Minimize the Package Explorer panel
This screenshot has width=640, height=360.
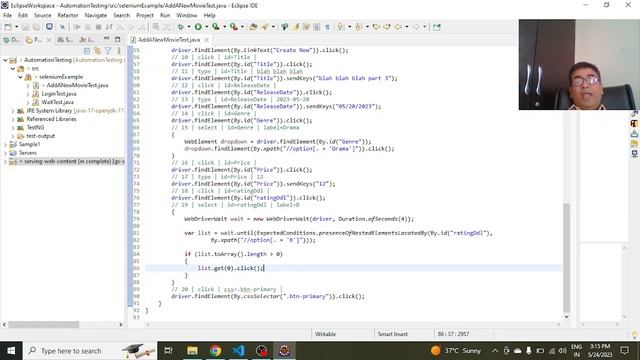[107, 39]
